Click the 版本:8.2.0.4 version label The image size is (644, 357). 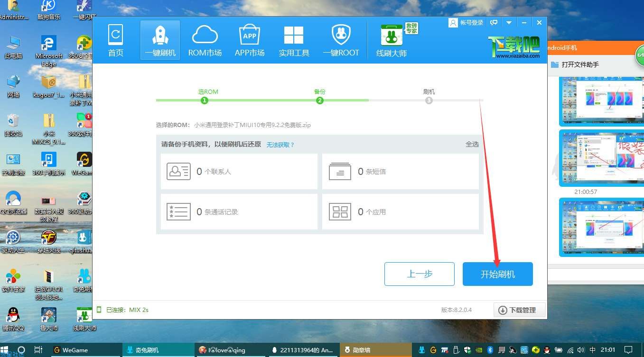pyautogui.click(x=457, y=310)
